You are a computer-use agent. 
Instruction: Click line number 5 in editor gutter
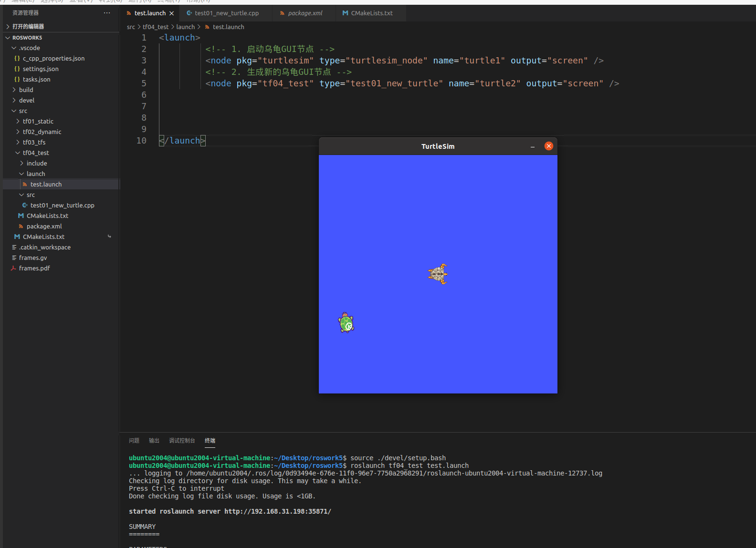[144, 83]
